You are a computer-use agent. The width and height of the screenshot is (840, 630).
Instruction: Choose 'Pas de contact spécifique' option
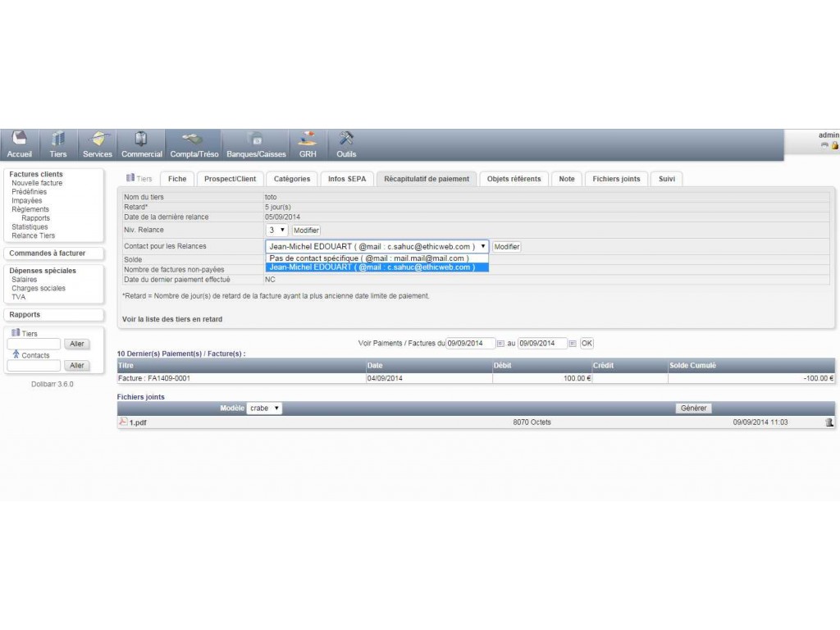(377, 258)
